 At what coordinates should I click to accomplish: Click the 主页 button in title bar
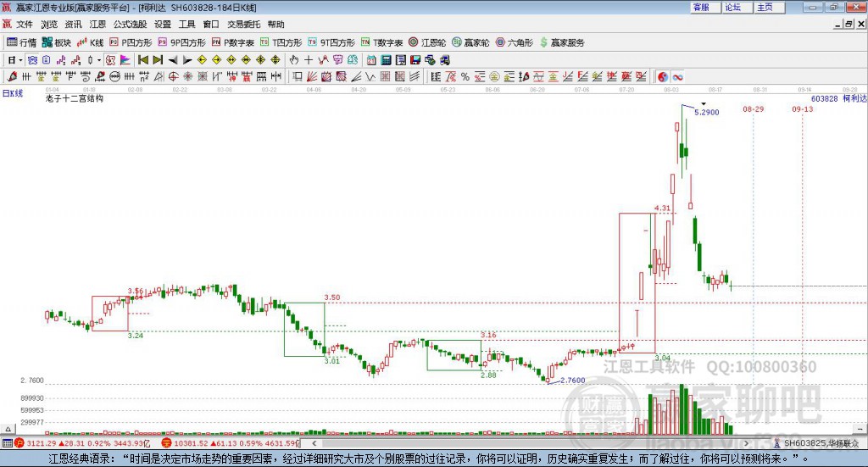[769, 7]
